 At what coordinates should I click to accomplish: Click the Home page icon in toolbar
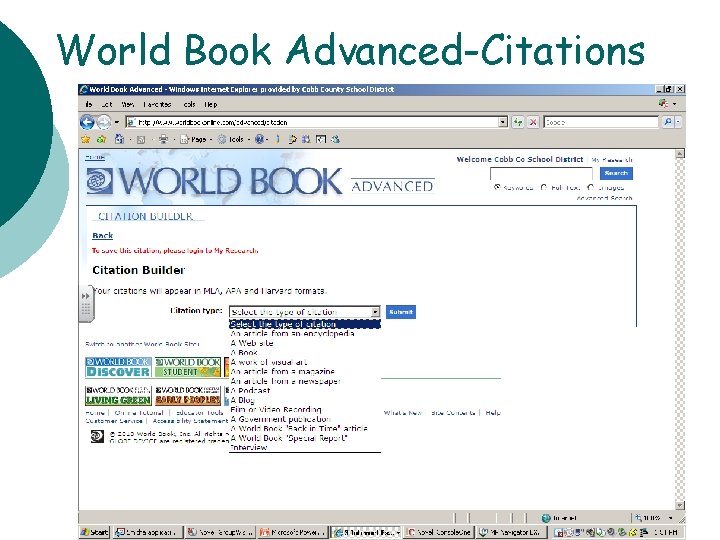pos(119,139)
